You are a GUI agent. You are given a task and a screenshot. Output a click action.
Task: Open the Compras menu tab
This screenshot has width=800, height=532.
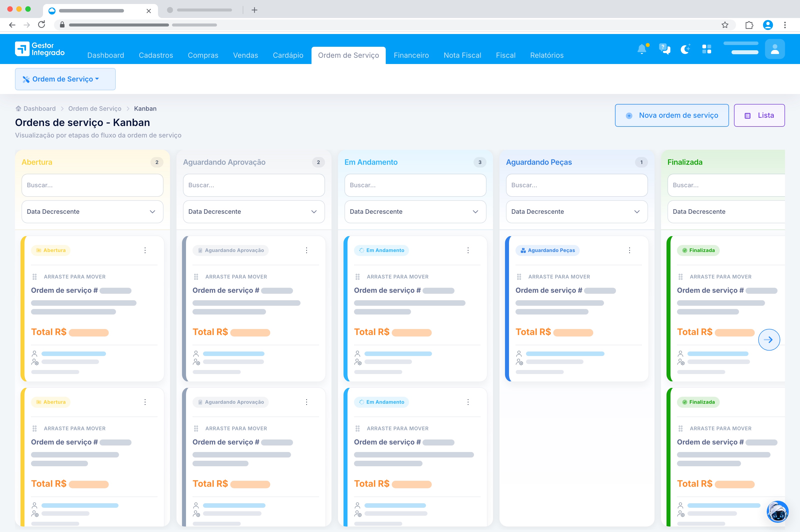(x=203, y=55)
